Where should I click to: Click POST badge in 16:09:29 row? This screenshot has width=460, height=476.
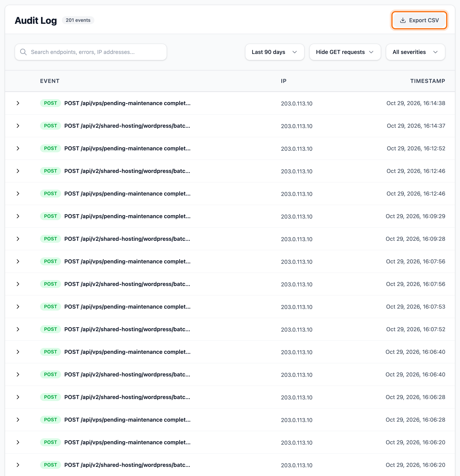51,216
